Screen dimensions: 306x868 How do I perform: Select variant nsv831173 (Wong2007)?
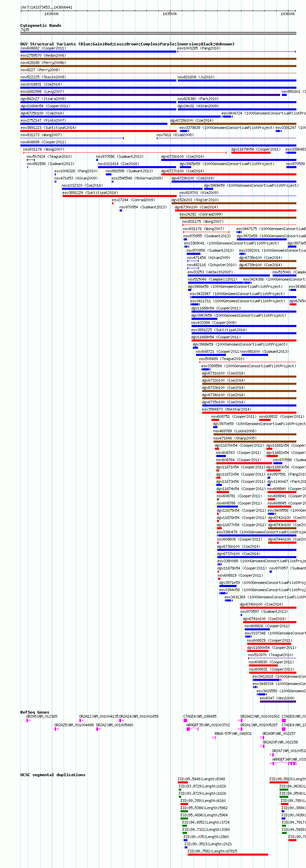[41, 135]
